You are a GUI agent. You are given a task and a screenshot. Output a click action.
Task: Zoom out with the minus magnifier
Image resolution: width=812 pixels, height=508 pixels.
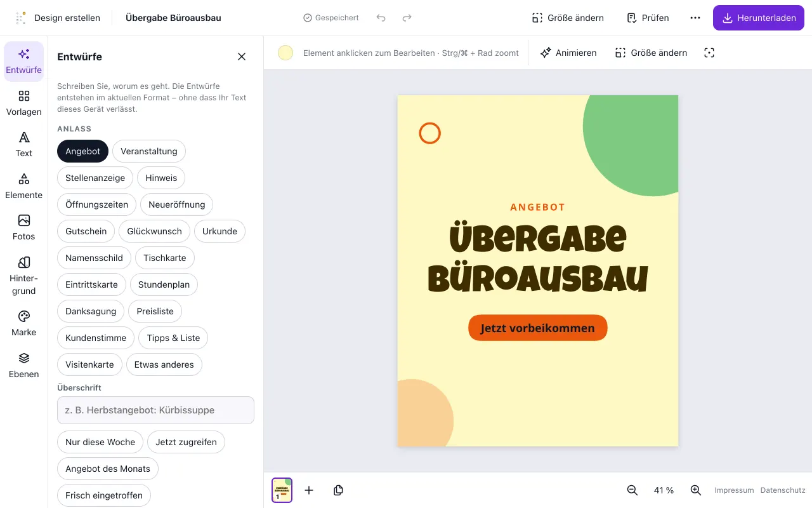632,490
